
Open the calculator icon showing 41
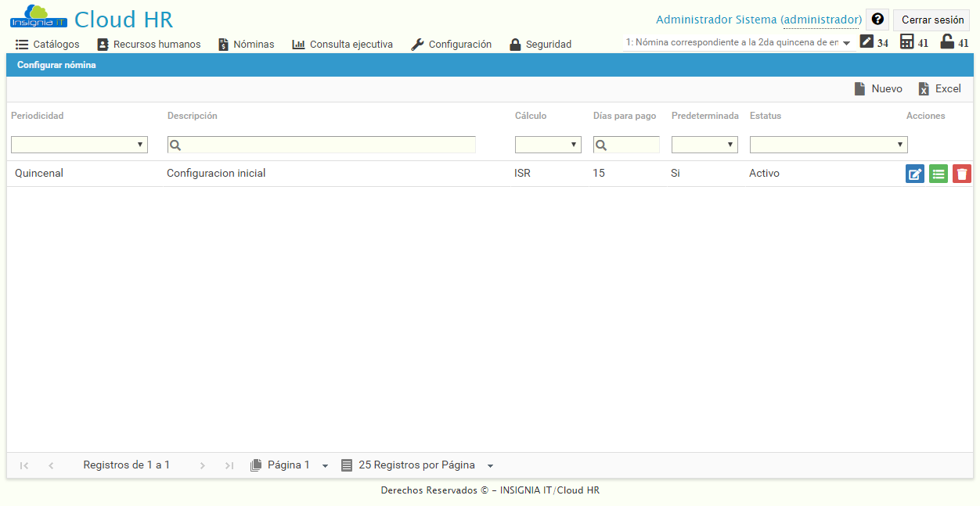click(906, 41)
